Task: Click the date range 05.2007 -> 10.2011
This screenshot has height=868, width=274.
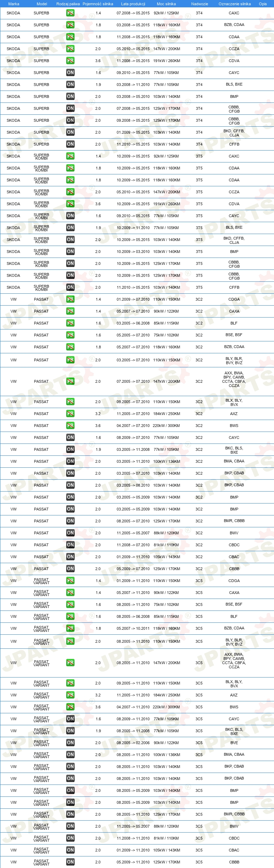Action: click(x=133, y=628)
